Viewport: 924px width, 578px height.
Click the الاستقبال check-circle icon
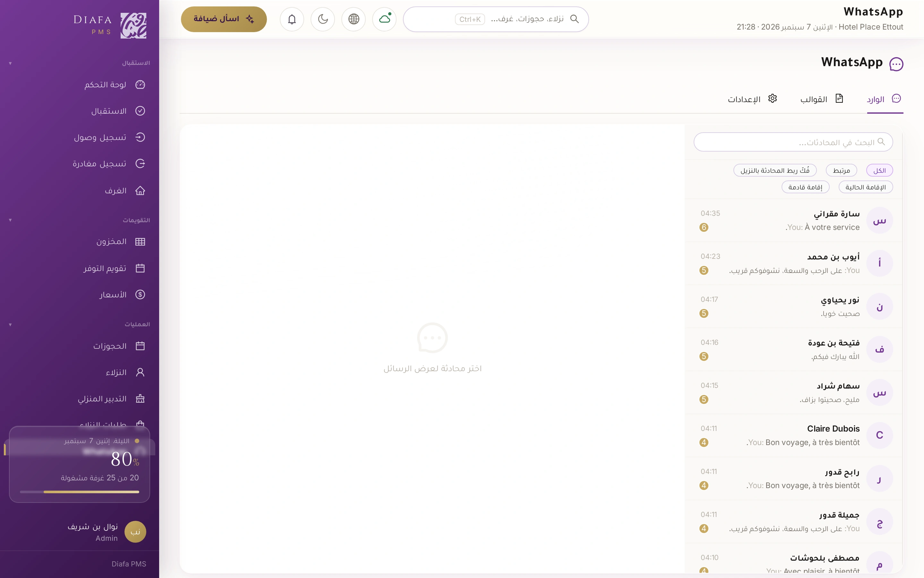point(140,111)
